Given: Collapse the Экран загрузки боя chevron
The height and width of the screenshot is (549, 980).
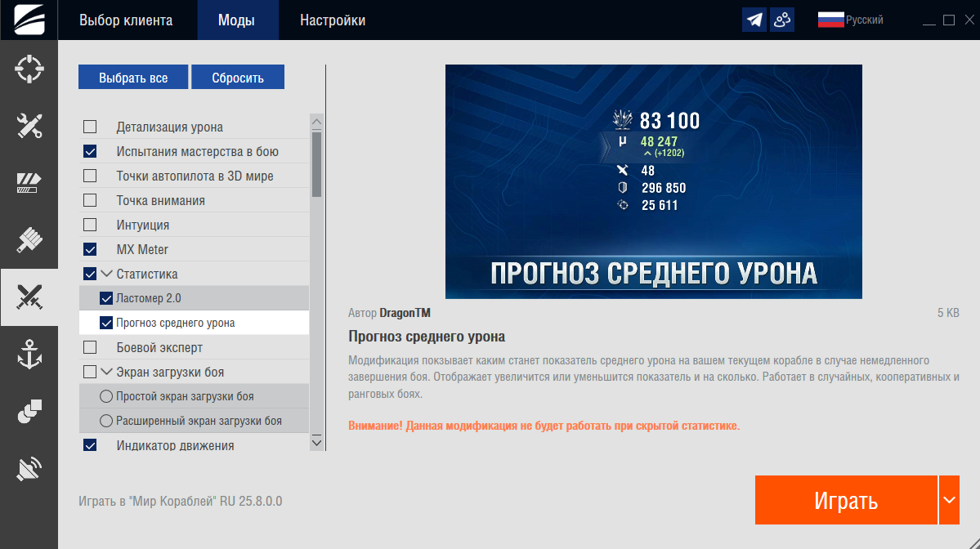Looking at the screenshot, I should coord(106,372).
